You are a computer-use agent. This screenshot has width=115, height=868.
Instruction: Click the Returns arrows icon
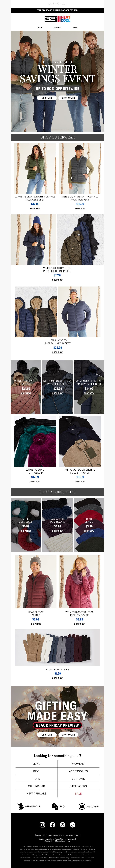coord(82,806)
